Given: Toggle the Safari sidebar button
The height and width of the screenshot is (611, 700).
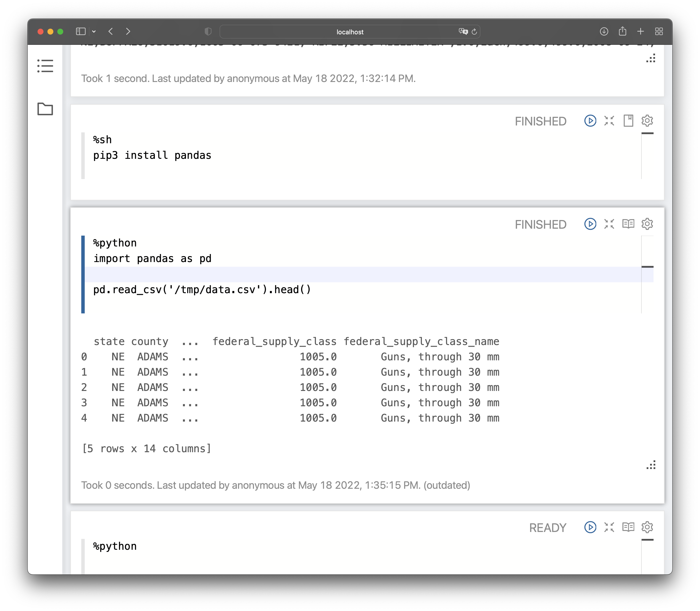Looking at the screenshot, I should (x=81, y=31).
